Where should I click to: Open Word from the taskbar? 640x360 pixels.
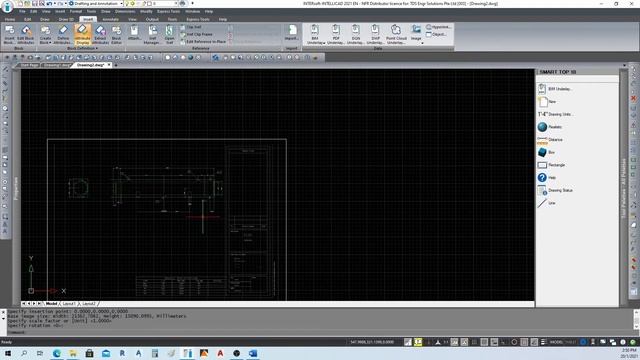pyautogui.click(x=253, y=353)
